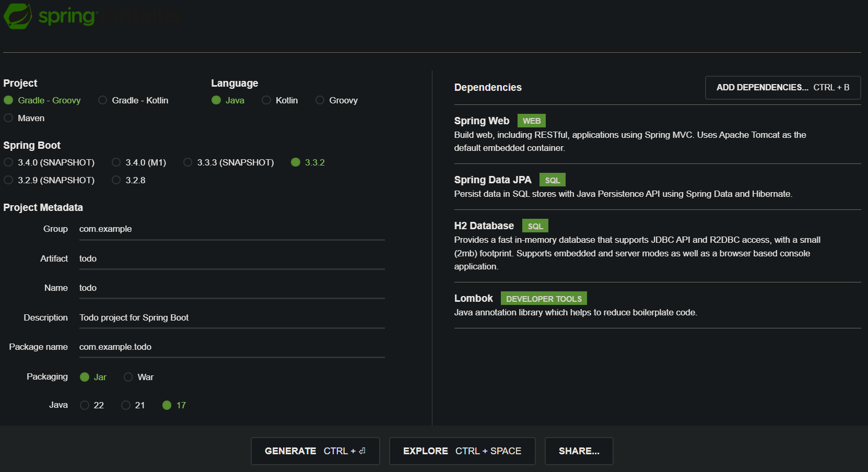Generate the project zip
This screenshot has height=472, width=868.
(315, 451)
